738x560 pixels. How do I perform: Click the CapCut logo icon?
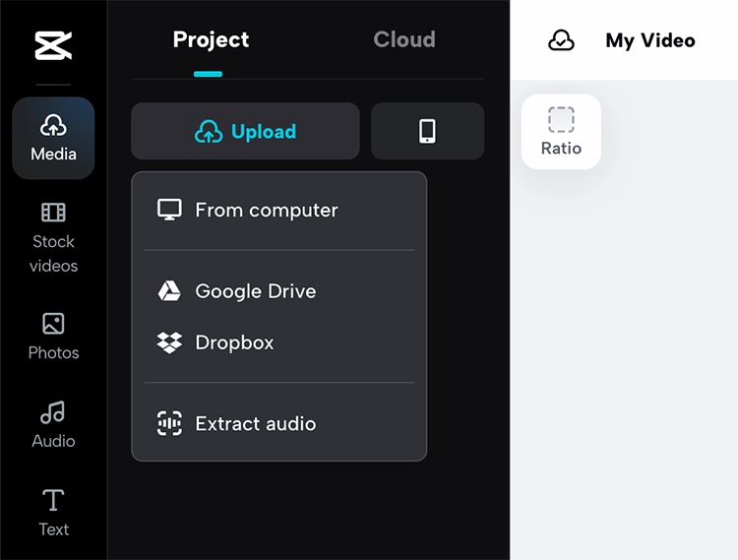[x=53, y=45]
